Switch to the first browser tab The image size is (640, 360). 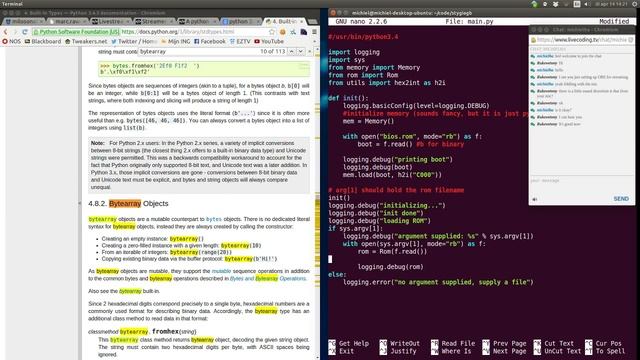pyautogui.click(x=24, y=21)
